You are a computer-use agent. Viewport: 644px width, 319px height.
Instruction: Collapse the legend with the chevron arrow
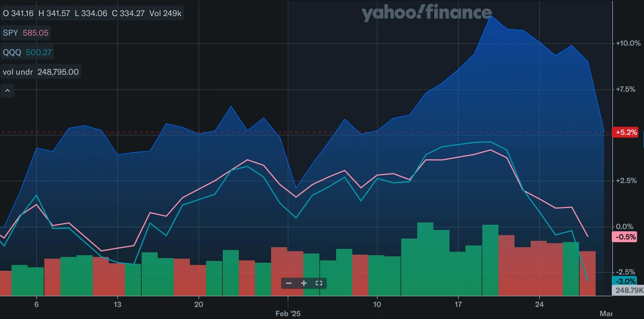click(x=8, y=91)
